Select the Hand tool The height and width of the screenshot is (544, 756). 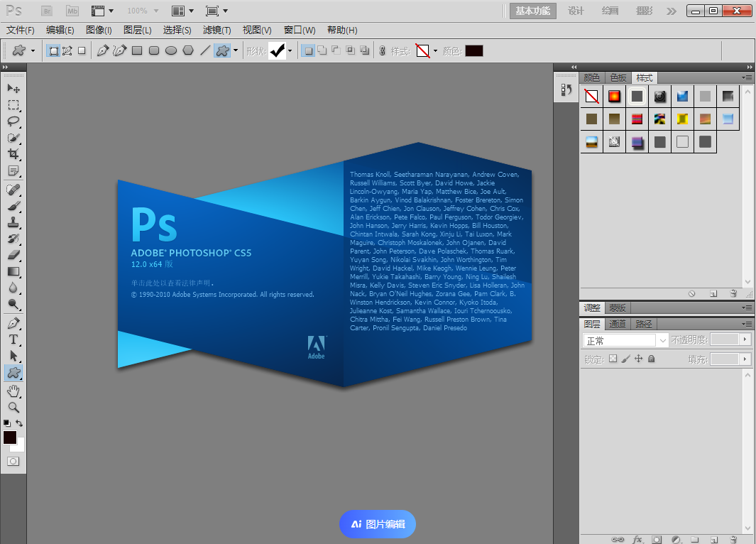click(13, 391)
